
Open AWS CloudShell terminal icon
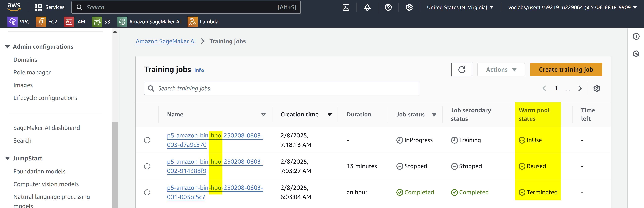[x=346, y=7]
